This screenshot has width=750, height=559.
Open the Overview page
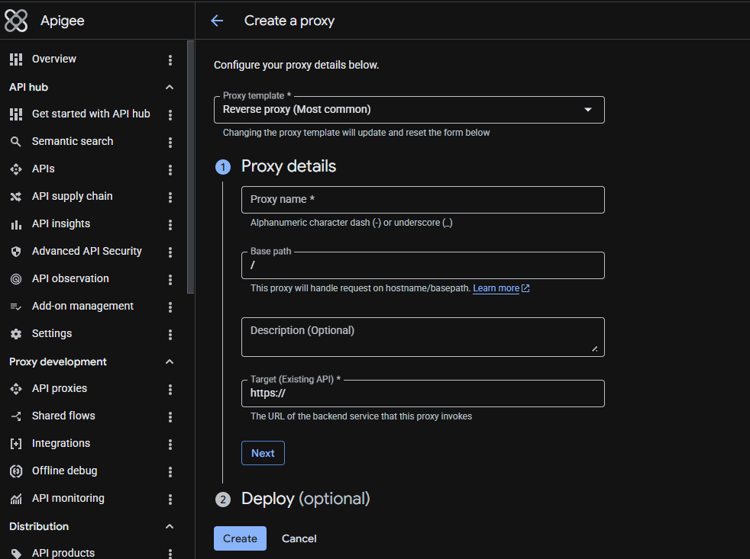(54, 59)
